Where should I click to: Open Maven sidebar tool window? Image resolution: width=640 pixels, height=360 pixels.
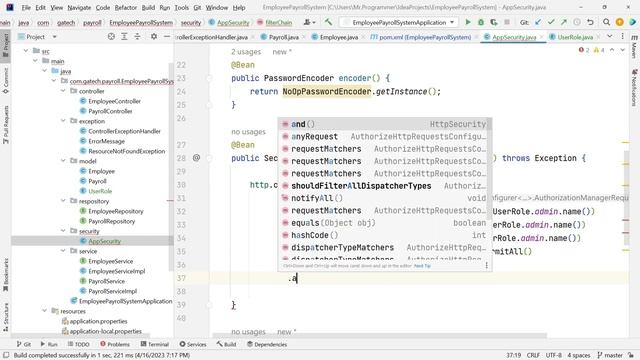point(634,47)
